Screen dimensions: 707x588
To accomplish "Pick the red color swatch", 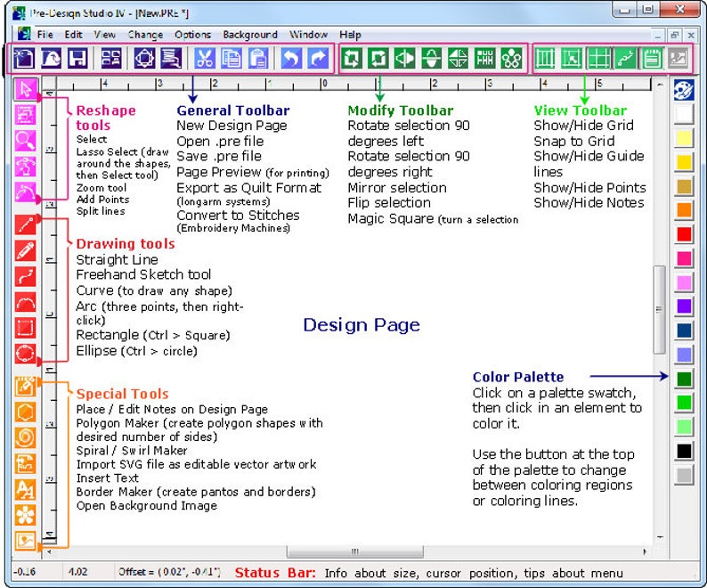I will point(684,234).
